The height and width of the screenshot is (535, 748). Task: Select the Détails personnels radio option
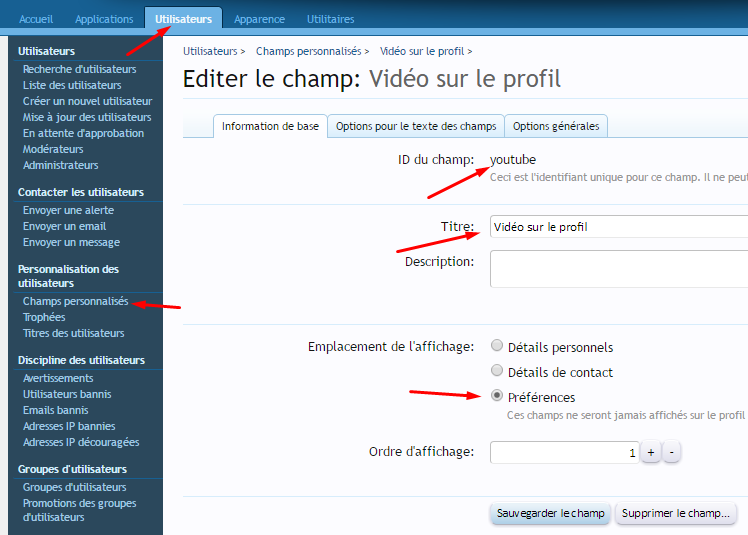497,347
